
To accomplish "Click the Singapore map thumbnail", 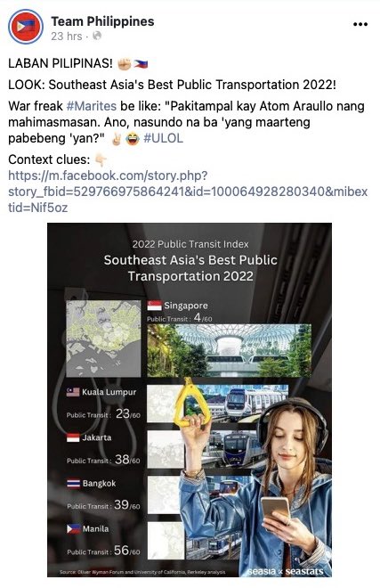I will 103,339.
